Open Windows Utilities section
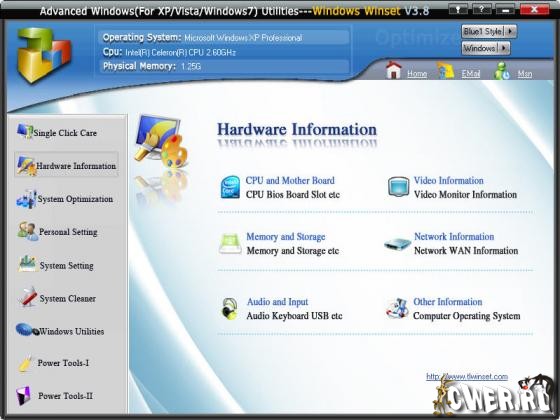560x420 pixels. [x=71, y=331]
